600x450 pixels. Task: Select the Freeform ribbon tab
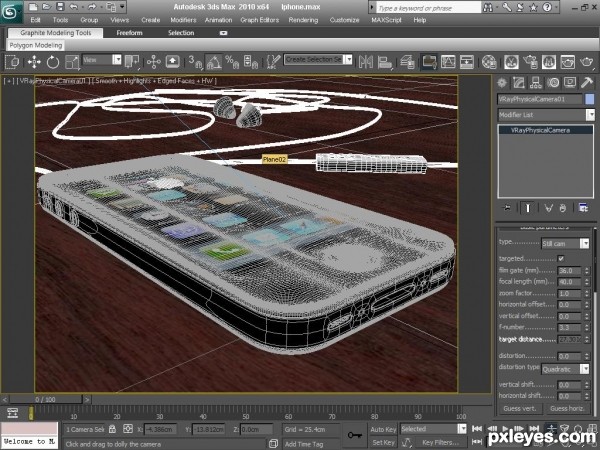129,33
